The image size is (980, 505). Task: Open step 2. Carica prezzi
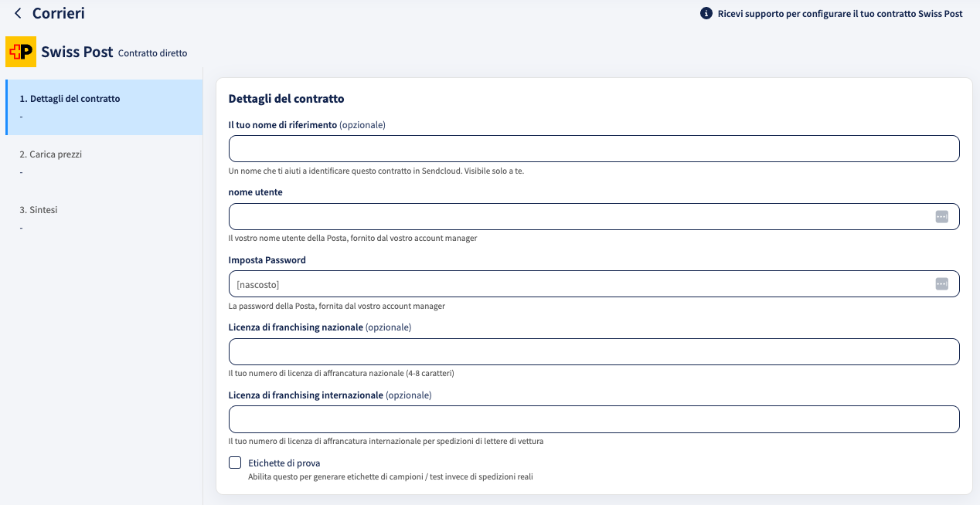[104, 163]
